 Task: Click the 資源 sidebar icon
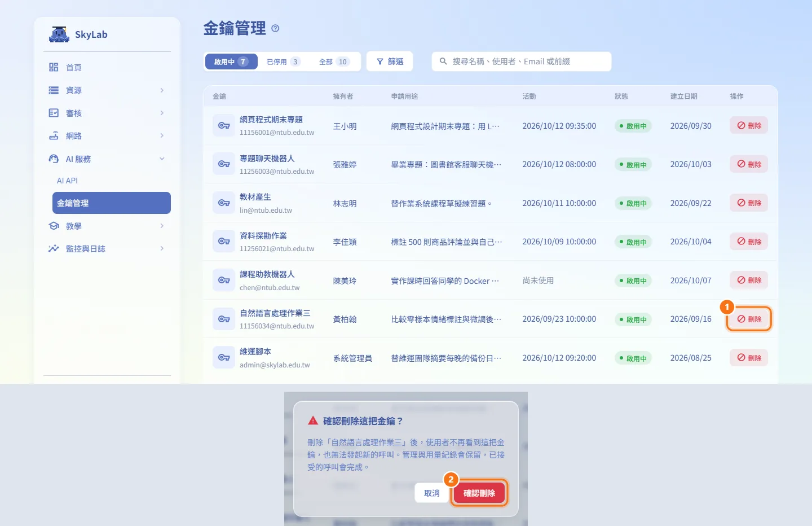pos(54,90)
